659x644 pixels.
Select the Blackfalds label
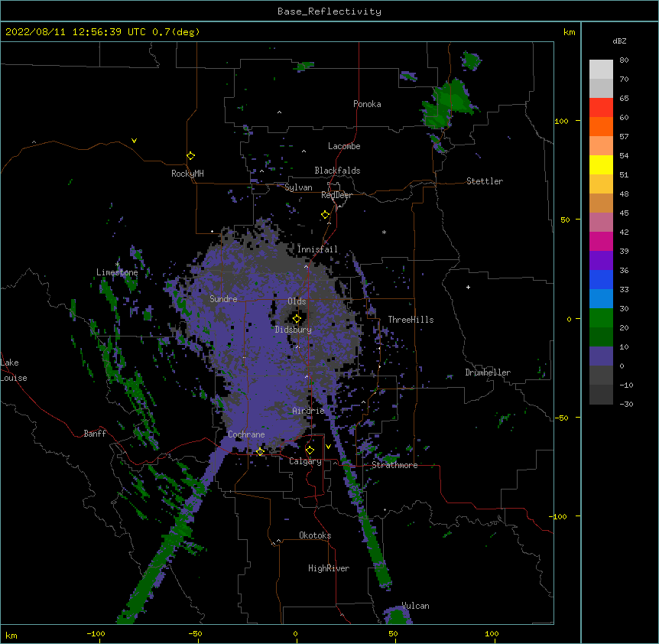click(337, 171)
